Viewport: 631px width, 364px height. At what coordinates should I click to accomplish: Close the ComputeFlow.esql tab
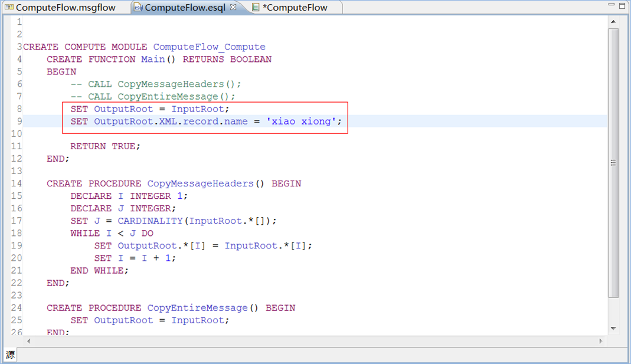point(233,7)
